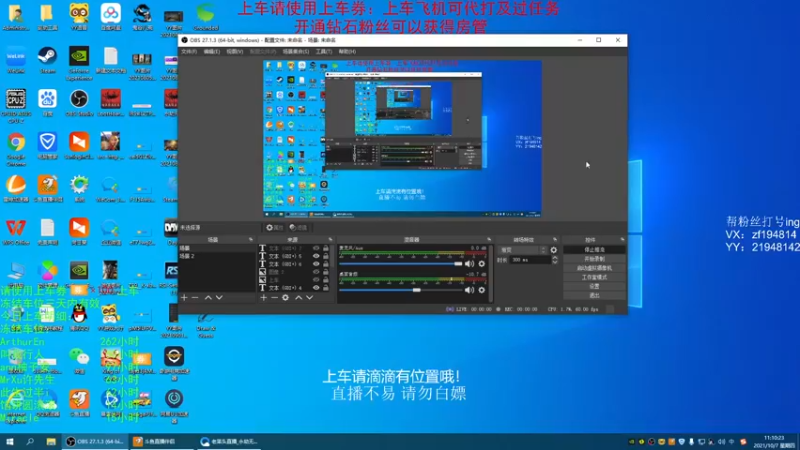Open WeLink desktop icon
Viewport: 800px width, 450px height.
point(16,60)
